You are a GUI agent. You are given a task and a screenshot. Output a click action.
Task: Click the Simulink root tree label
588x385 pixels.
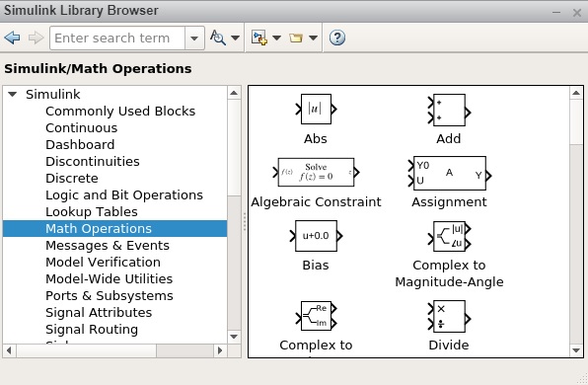click(53, 94)
